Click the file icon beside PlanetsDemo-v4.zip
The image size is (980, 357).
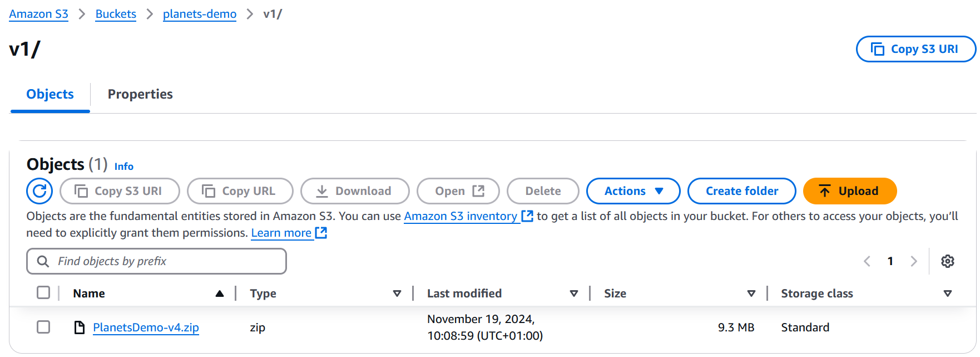(x=78, y=327)
